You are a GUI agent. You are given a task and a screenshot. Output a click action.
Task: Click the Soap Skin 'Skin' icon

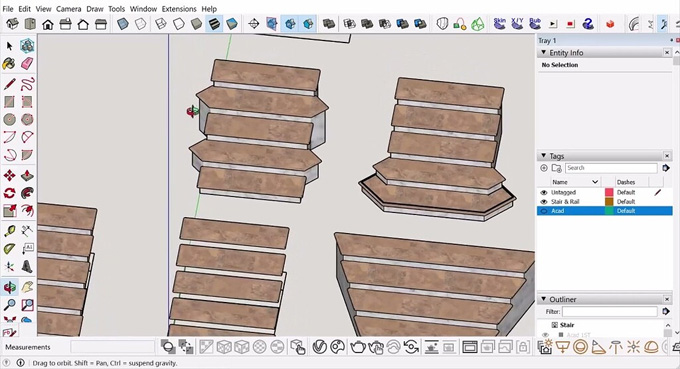[x=500, y=23]
